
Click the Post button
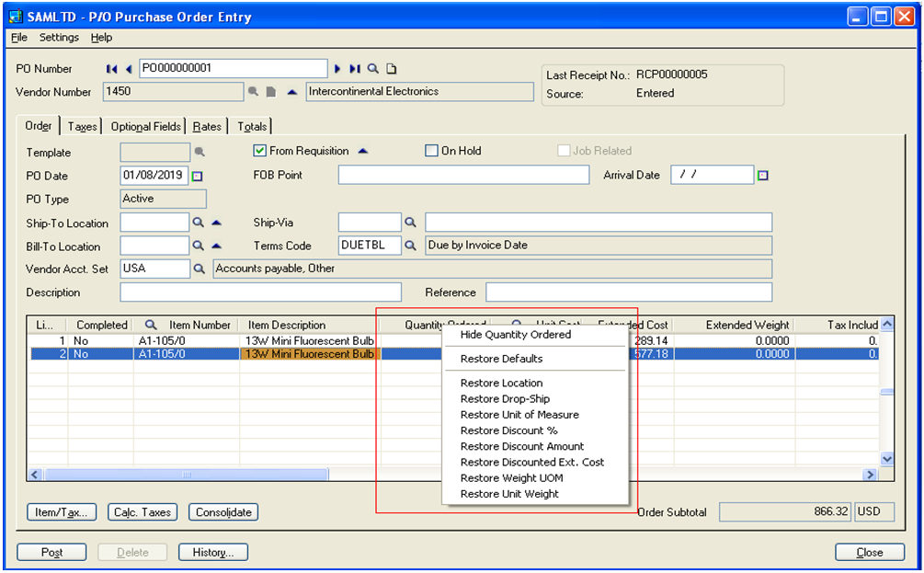click(51, 553)
